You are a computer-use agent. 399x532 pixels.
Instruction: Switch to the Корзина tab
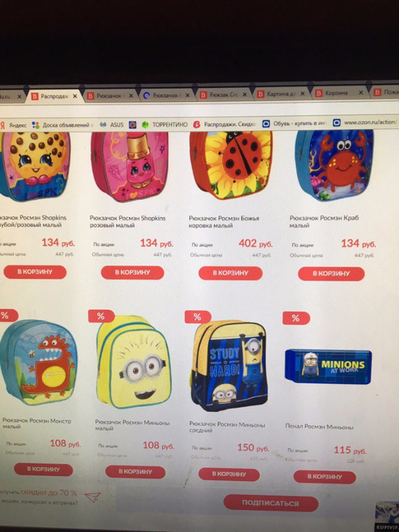pos(336,93)
